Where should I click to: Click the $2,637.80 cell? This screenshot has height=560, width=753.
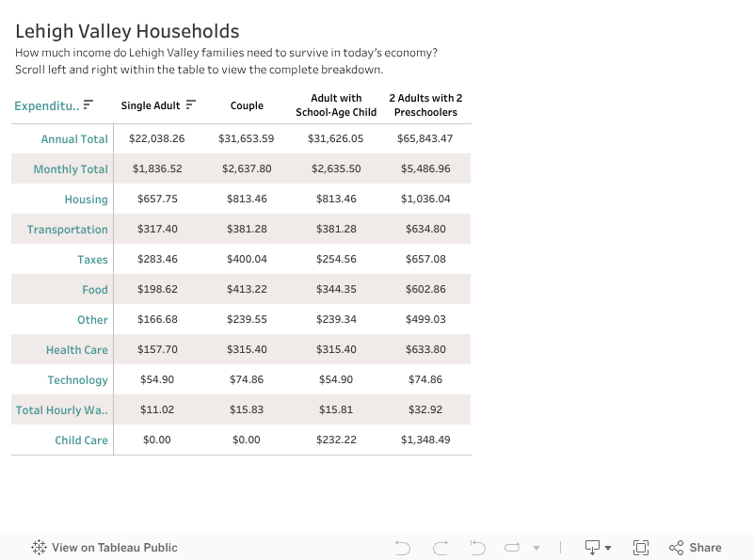point(247,169)
